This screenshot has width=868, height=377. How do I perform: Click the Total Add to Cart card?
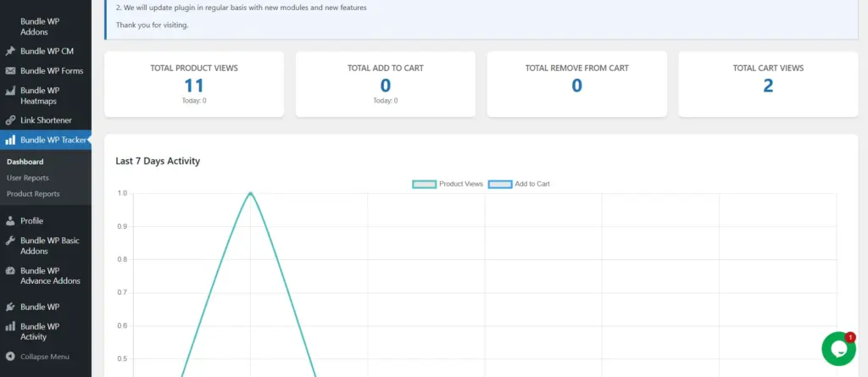[386, 84]
